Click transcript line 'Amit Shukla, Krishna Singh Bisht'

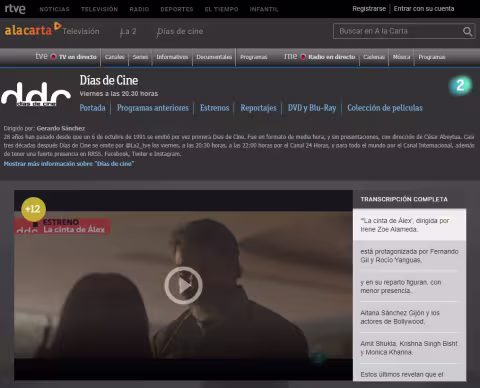click(x=409, y=348)
